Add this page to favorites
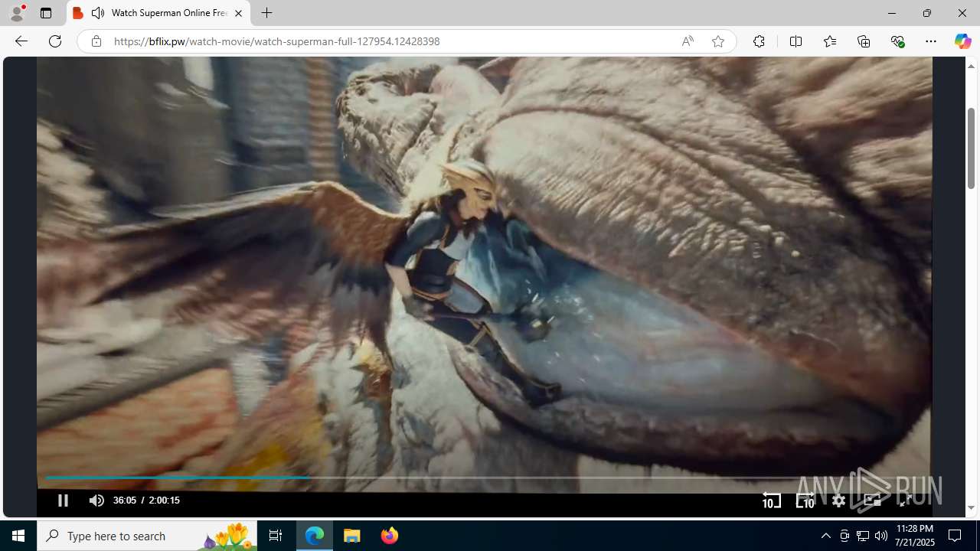 click(x=717, y=41)
